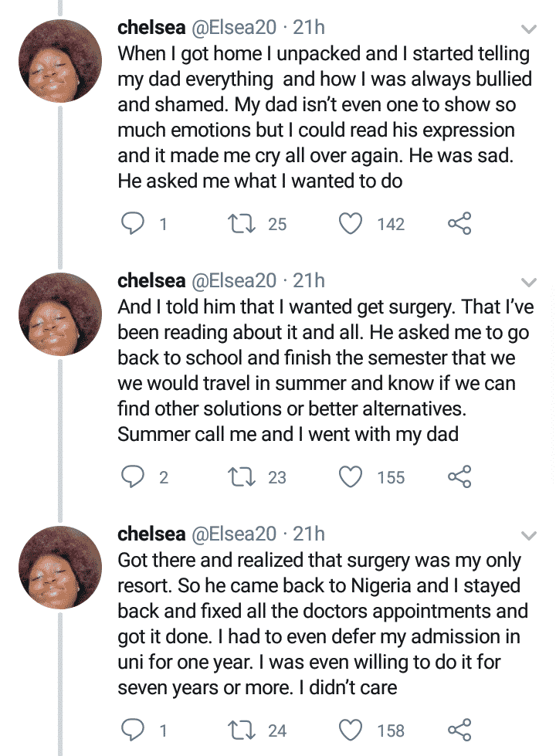Like the first tweet with 142 likes
Screen dimensions: 556x756
coord(351,224)
